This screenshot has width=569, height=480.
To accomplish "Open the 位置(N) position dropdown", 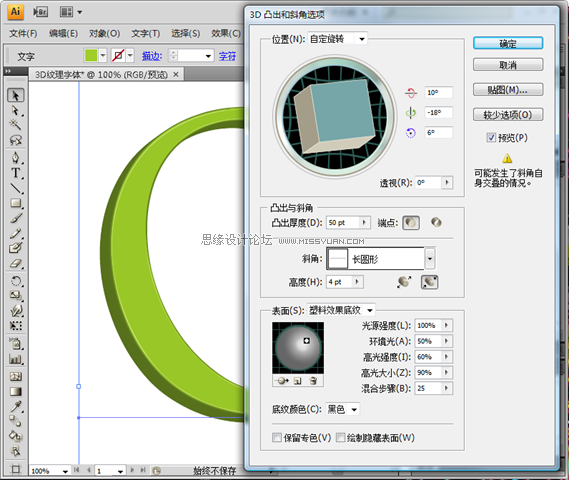I will coord(337,39).
